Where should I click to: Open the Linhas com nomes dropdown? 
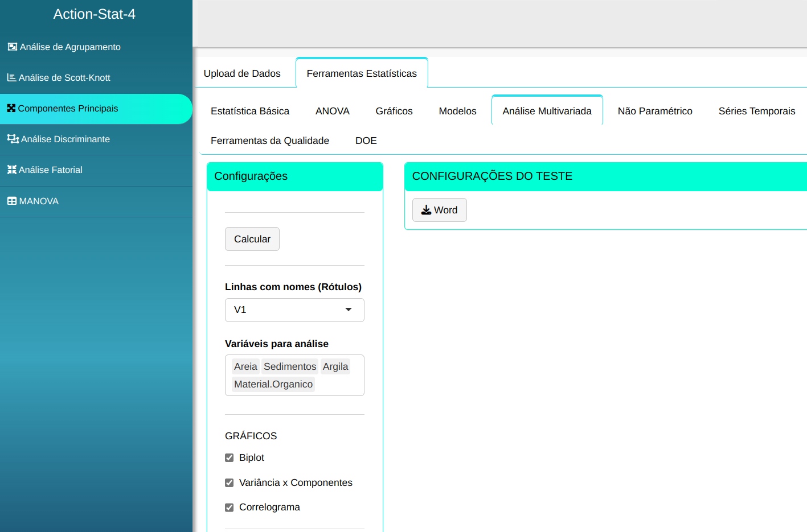(294, 310)
